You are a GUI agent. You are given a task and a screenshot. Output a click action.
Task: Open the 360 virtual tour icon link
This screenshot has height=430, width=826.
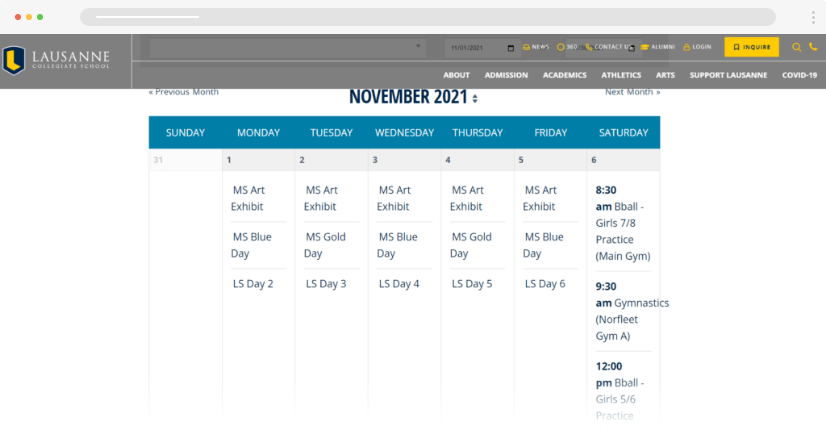(x=567, y=47)
